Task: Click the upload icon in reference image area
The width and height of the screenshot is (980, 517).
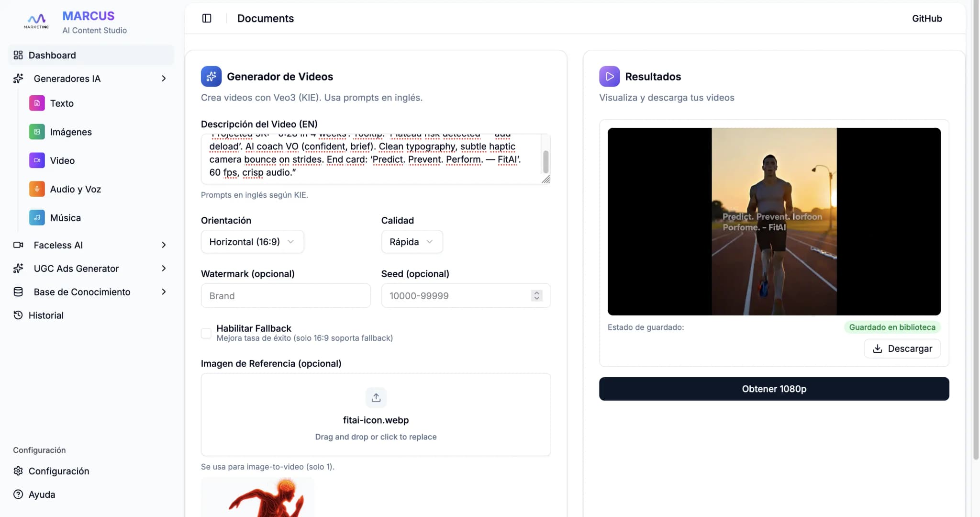Action: tap(376, 397)
